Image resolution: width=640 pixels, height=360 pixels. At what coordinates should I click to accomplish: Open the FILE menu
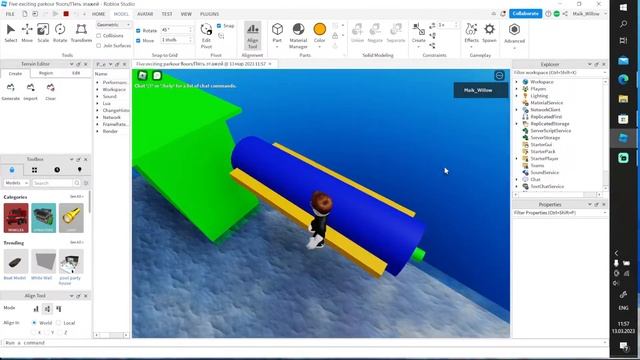10,14
